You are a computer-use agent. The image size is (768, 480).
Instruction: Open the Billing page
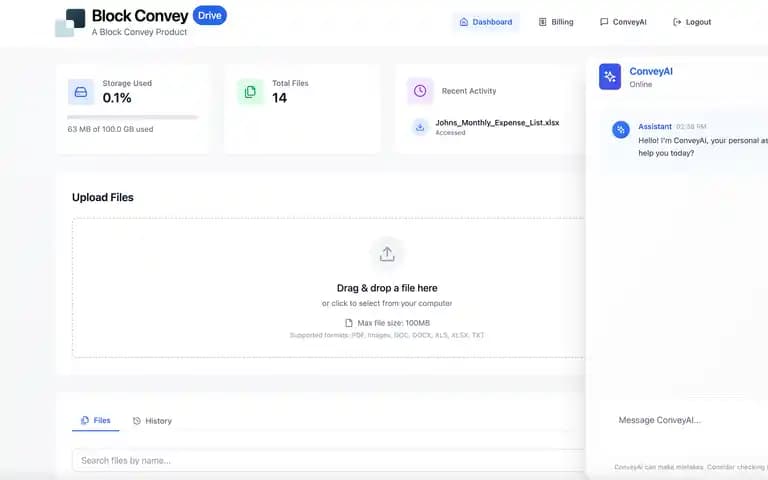coord(556,22)
